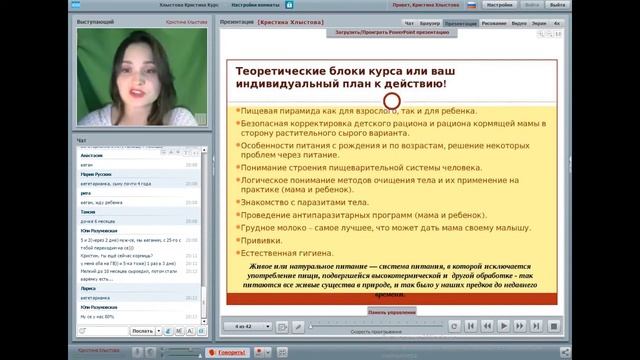Click the icon at webcam video bottom-right corner
This screenshot has height=360, width=640.
pos(200,119)
